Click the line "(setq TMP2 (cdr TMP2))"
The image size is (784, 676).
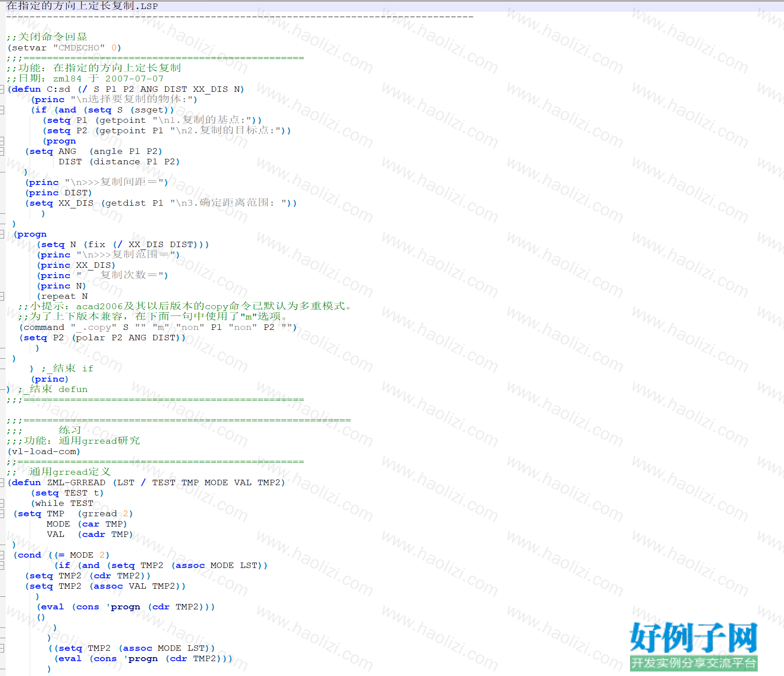click(88, 576)
